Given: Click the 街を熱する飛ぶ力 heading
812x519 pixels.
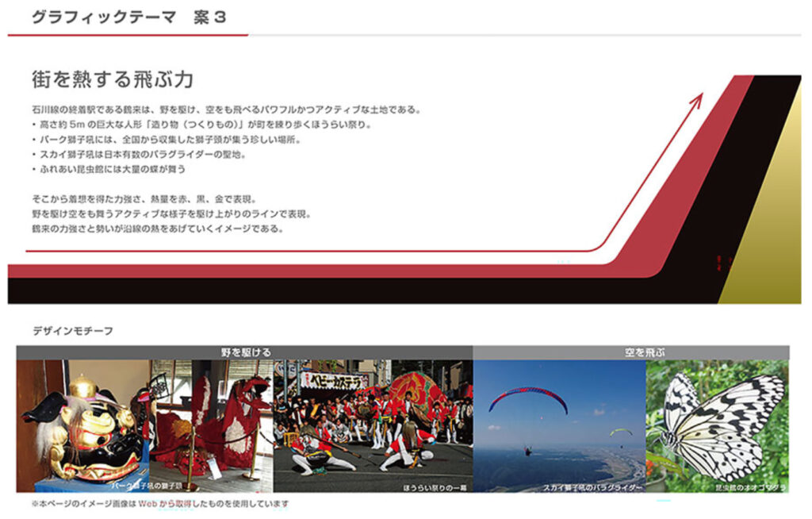Looking at the screenshot, I should coord(113,80).
